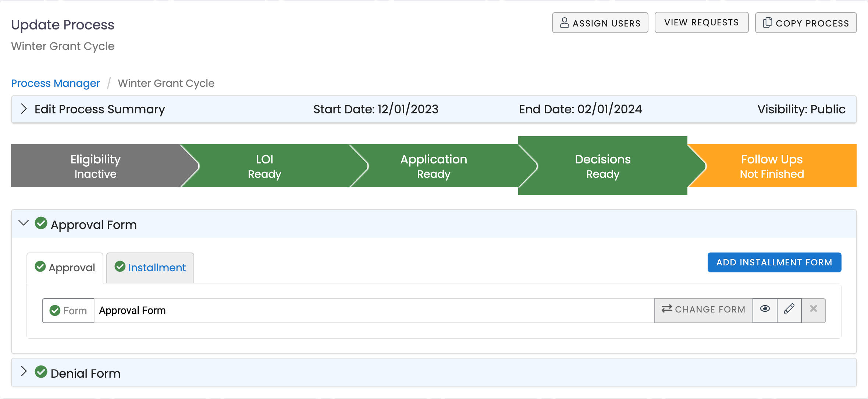Preview the Approval Form with the eye icon
Image resolution: width=868 pixels, height=399 pixels.
tap(765, 310)
